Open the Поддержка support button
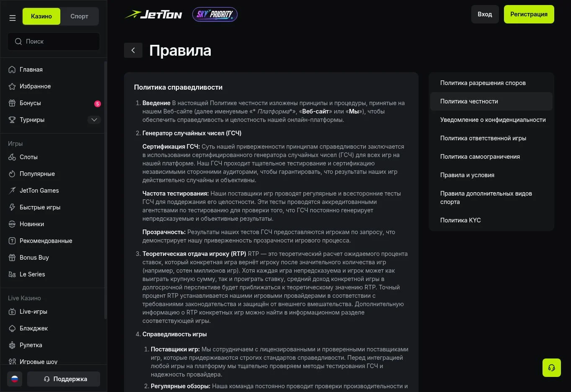 [x=64, y=379]
